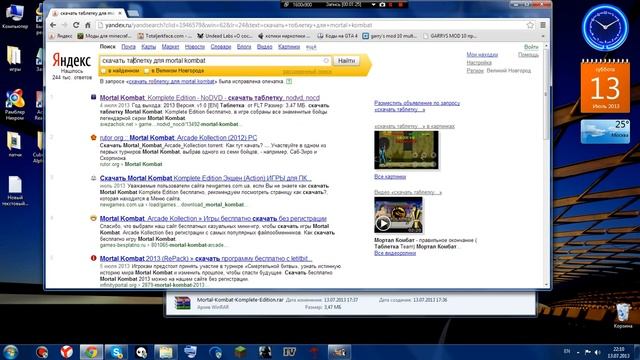Reload the Yandex search page
The width and height of the screenshot is (640, 360).
pos(76,25)
